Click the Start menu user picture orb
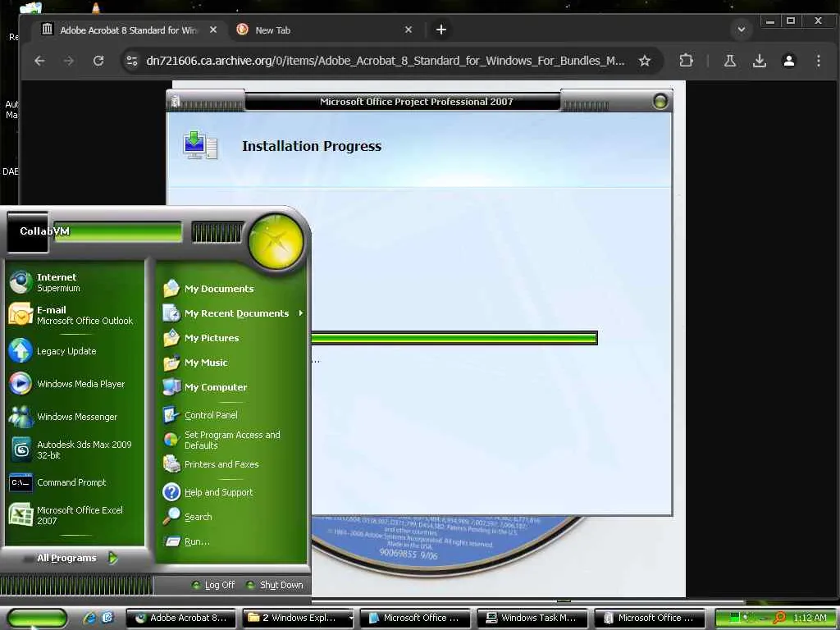This screenshot has width=840, height=630. pyautogui.click(x=276, y=242)
